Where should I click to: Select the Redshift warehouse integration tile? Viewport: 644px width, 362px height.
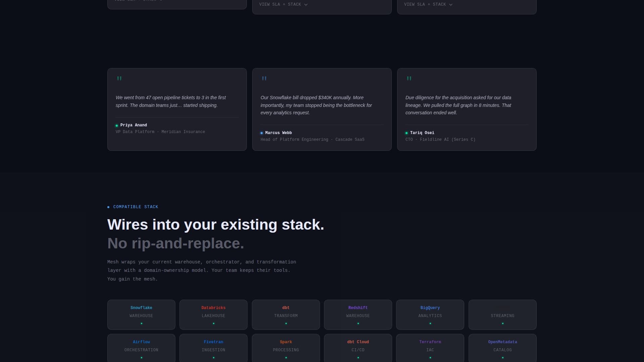(358, 315)
